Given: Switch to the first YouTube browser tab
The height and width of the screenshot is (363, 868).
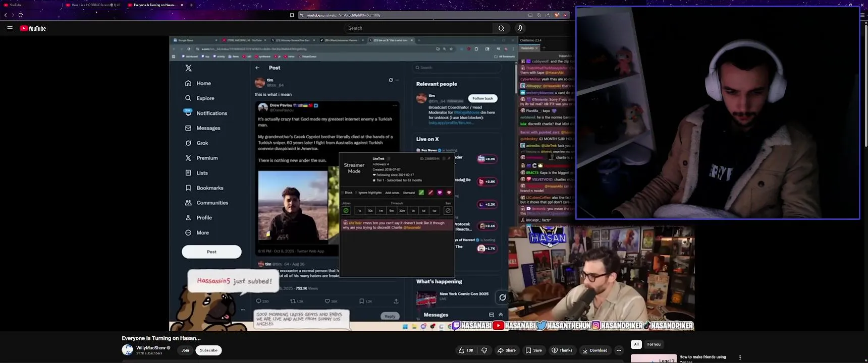Looking at the screenshot, I should 30,5.
